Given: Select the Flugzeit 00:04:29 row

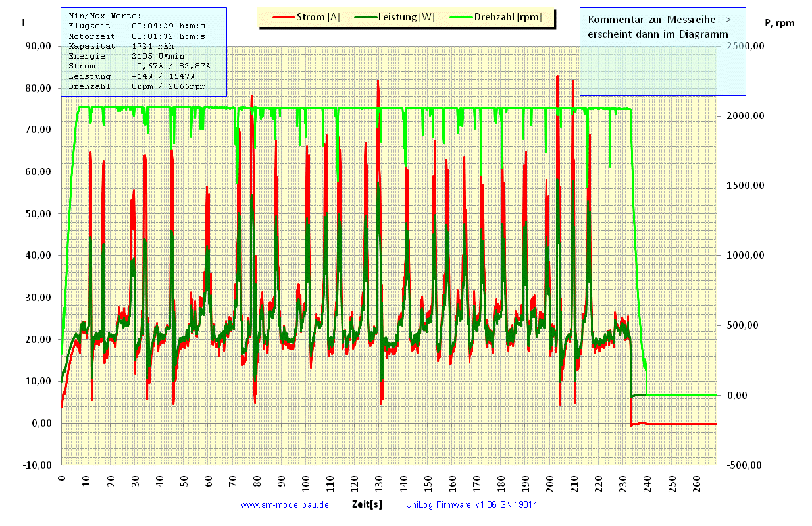Looking at the screenshot, I should 137,26.
